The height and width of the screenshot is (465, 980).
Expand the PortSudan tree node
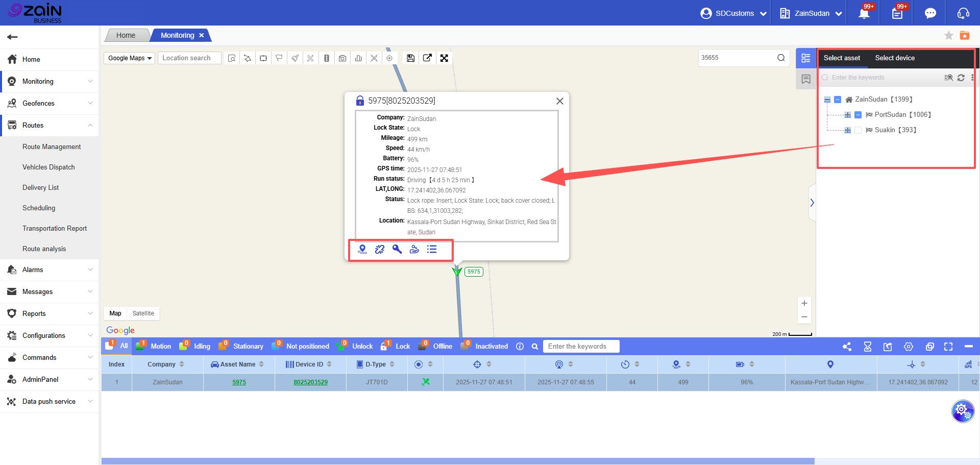848,115
